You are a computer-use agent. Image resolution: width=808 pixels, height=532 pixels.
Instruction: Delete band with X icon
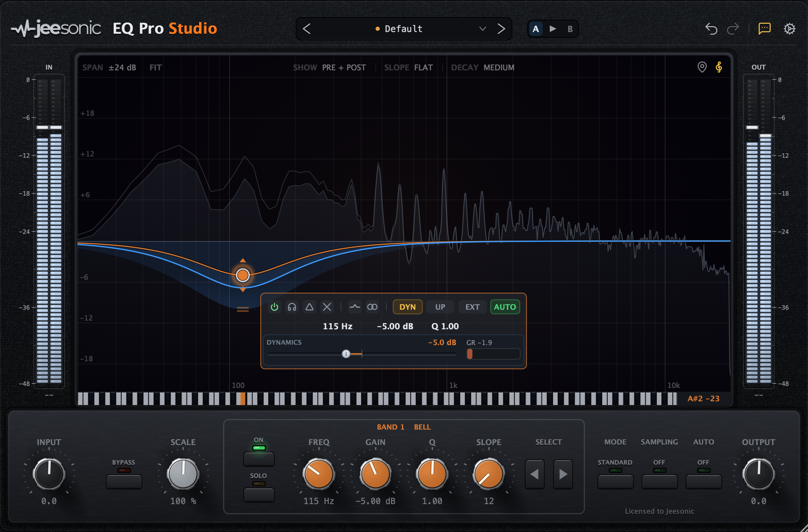[327, 307]
